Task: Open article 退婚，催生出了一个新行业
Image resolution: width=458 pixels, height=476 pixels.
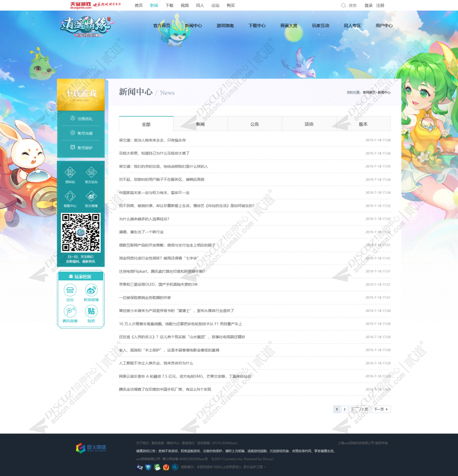Action: (x=141, y=232)
